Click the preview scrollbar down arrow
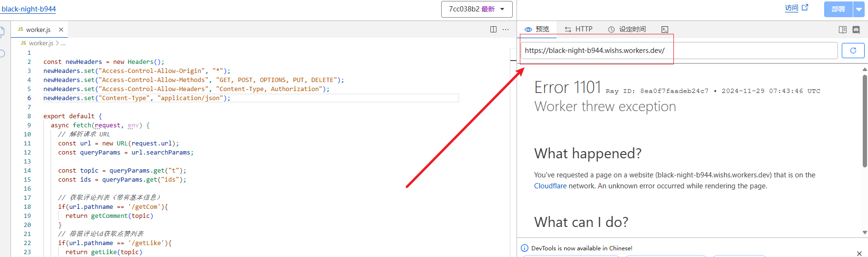This screenshot has height=257, width=868. tap(865, 233)
